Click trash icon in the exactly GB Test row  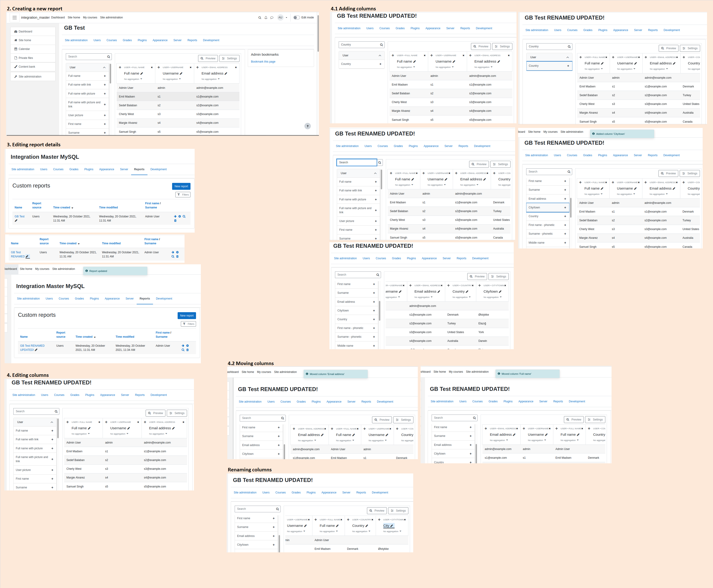point(175,221)
